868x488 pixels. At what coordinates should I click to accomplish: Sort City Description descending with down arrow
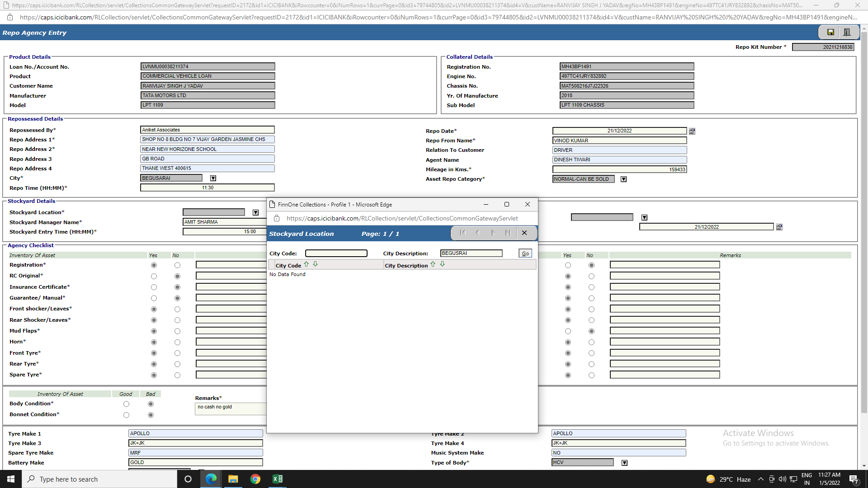442,264
